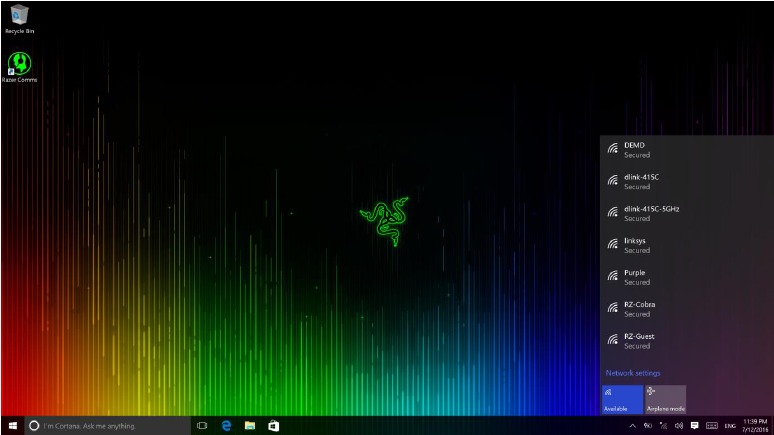Click the signal icon next to dlink-415C
This screenshot has width=774, height=435.
pos(613,180)
